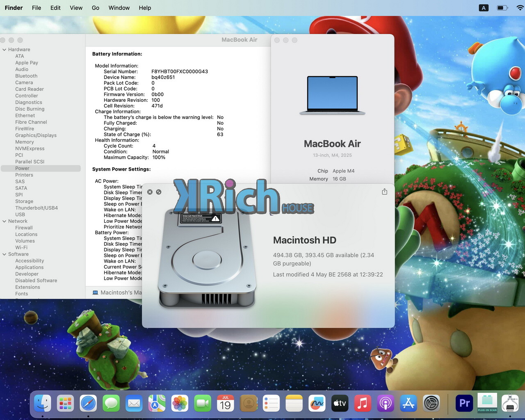Viewport: 525px width, 420px height.
Task: Launch Freeform from the Dock
Action: 317,404
